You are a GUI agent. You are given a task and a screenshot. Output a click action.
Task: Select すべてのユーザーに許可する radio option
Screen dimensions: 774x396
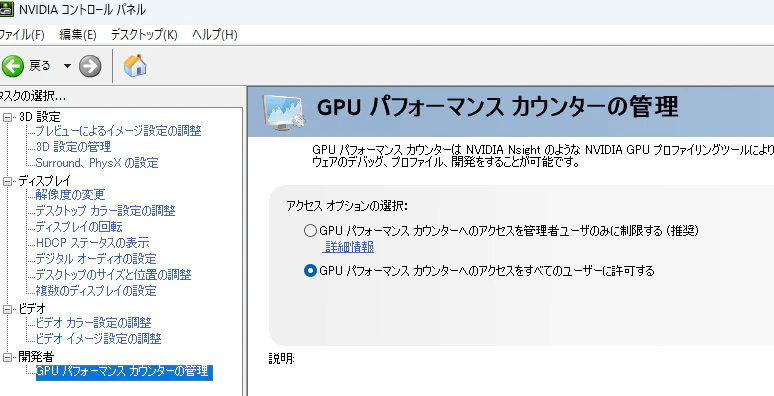[x=310, y=271]
